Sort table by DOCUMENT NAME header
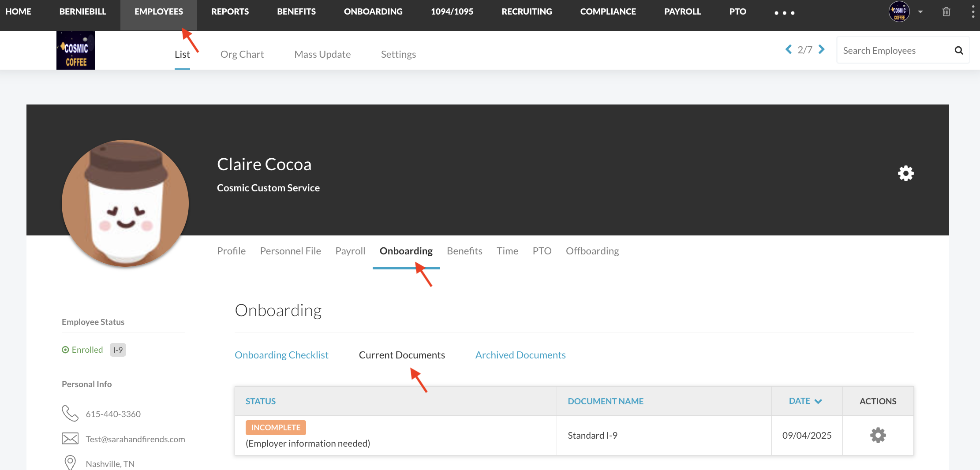 tap(606, 401)
